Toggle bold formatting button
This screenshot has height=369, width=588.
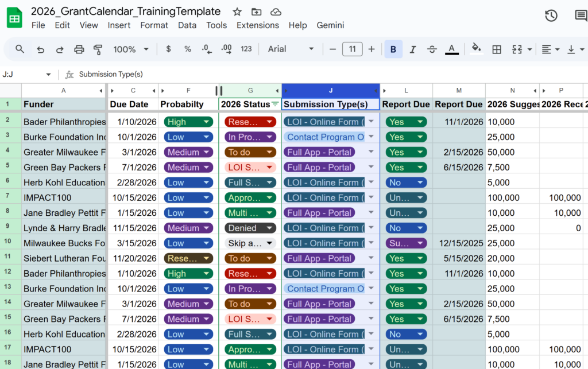click(393, 49)
